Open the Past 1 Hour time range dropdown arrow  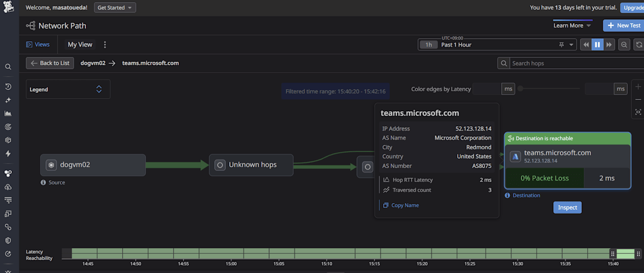pos(572,45)
